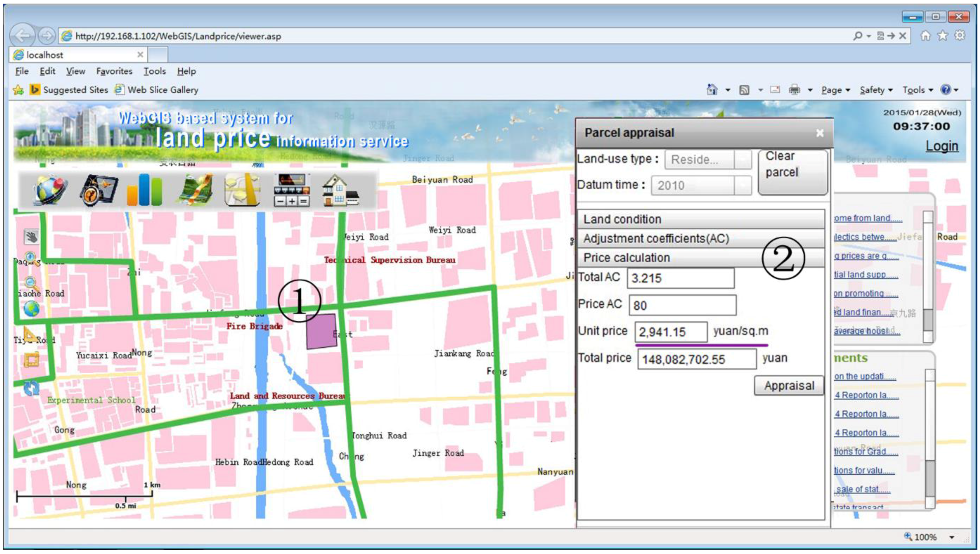Open the Web Slice Gallery link
The width and height of the screenshot is (980, 554).
pyautogui.click(x=156, y=90)
